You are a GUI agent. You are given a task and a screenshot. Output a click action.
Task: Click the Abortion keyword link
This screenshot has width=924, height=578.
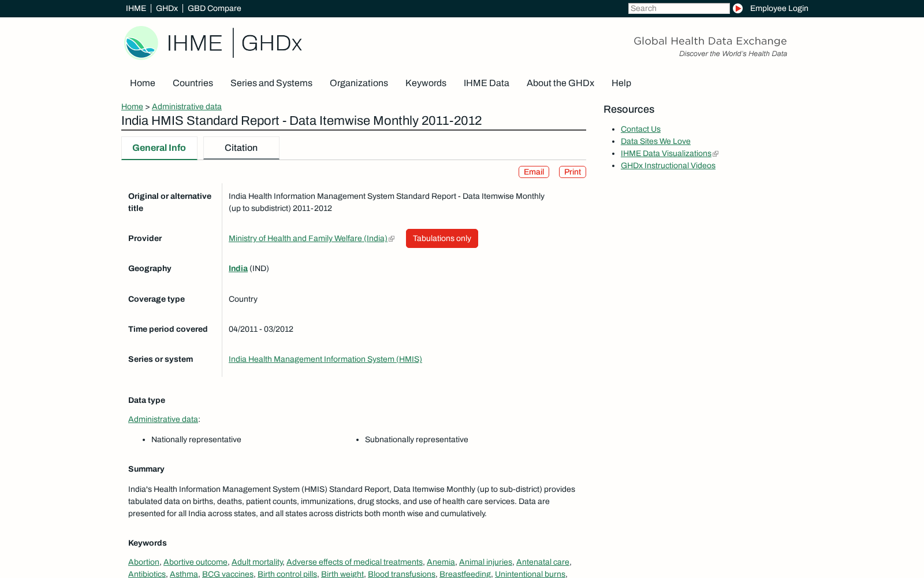pos(144,562)
